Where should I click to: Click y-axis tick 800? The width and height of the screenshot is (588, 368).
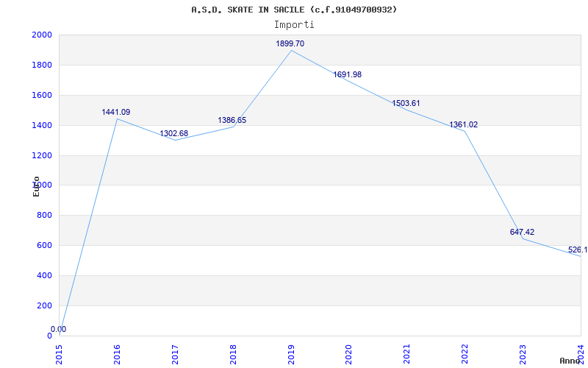[44, 215]
